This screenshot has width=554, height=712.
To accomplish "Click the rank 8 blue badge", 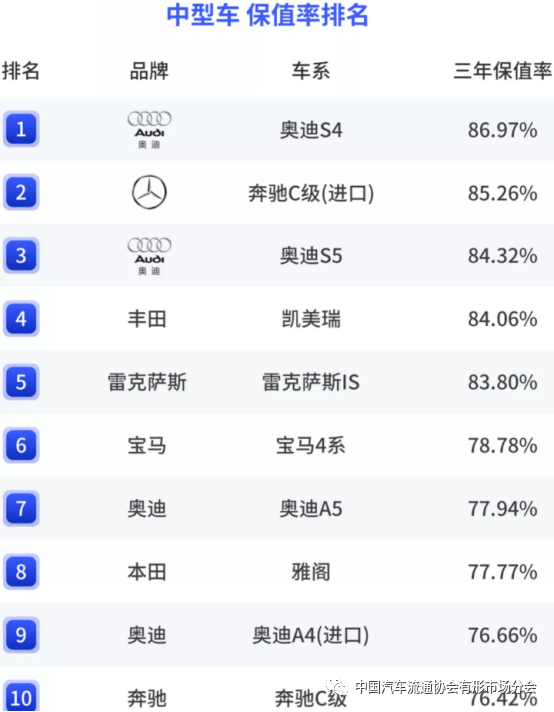I will [21, 572].
